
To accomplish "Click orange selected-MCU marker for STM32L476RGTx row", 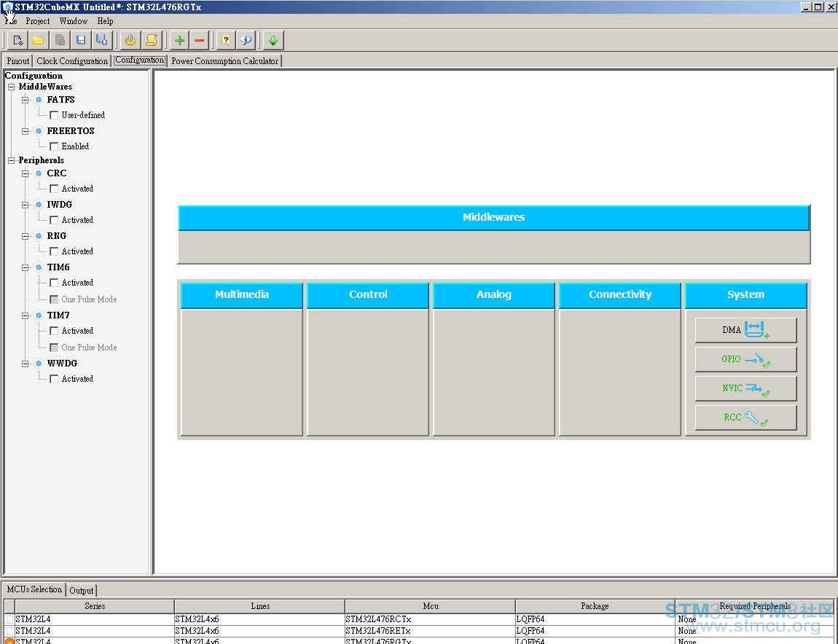I will (9, 641).
